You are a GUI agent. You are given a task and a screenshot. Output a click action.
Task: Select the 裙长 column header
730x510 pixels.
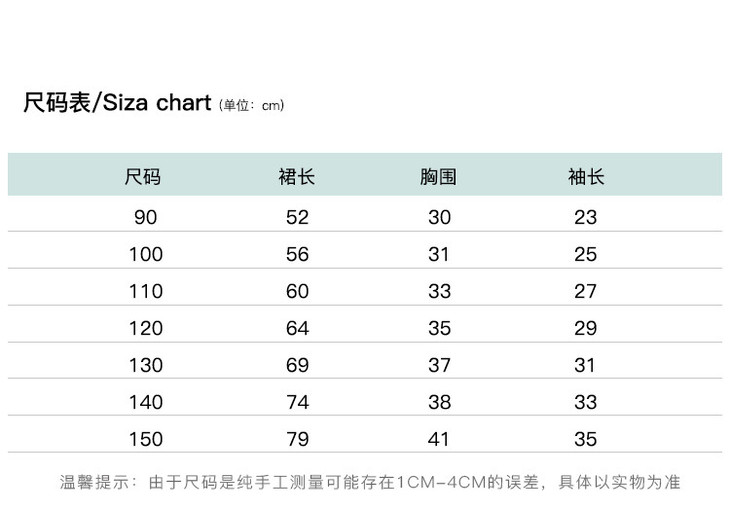click(x=297, y=178)
